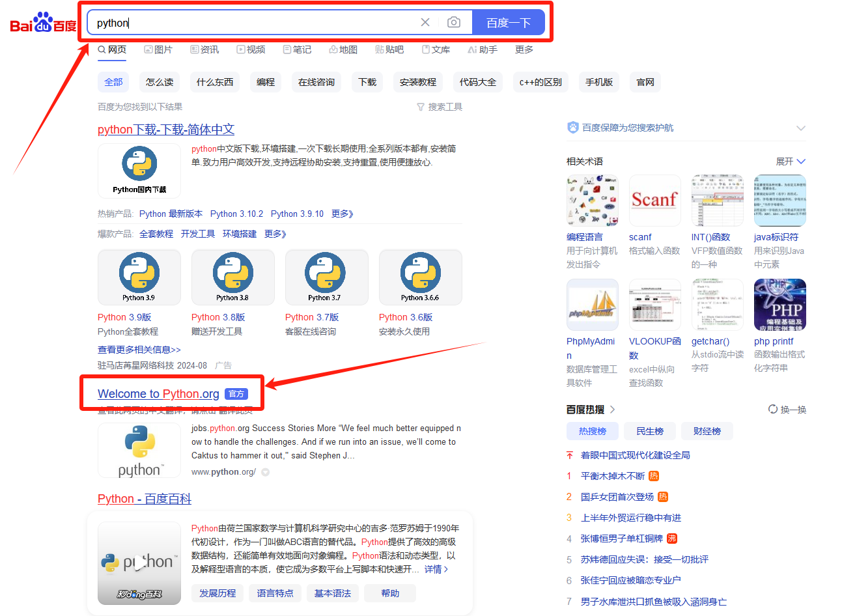Image resolution: width=842 pixels, height=616 pixels.
Task: Open the 更多 tab menu
Action: pos(524,49)
